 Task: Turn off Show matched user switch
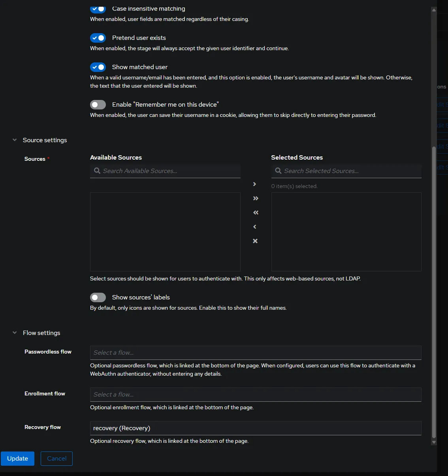pyautogui.click(x=98, y=67)
